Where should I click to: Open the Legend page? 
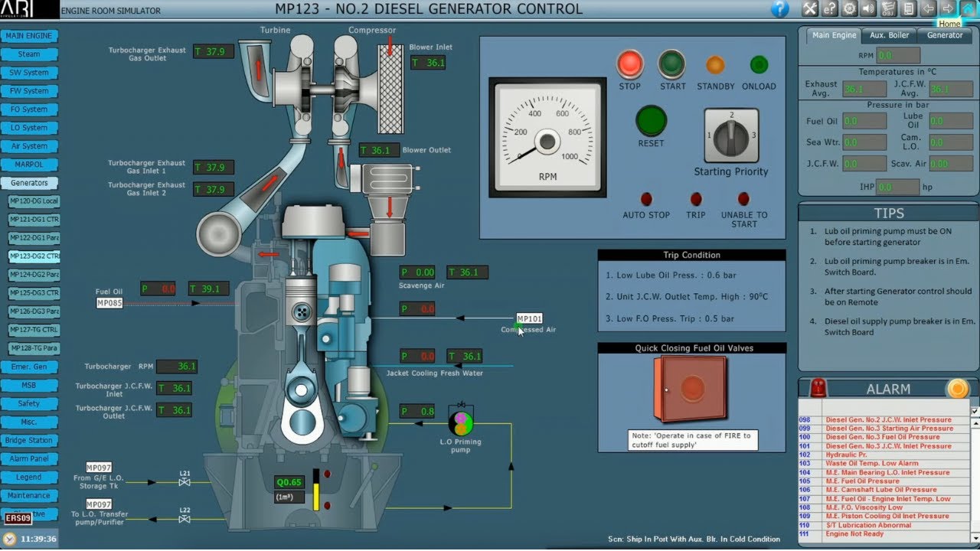[29, 477]
